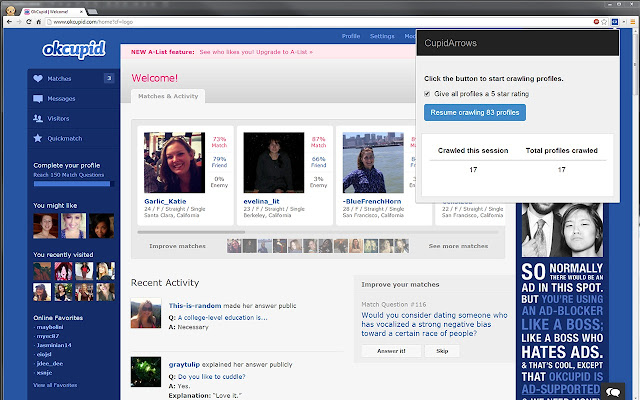This screenshot has height=400, width=640.
Task: Click the browser forward arrow
Action: (x=19, y=22)
